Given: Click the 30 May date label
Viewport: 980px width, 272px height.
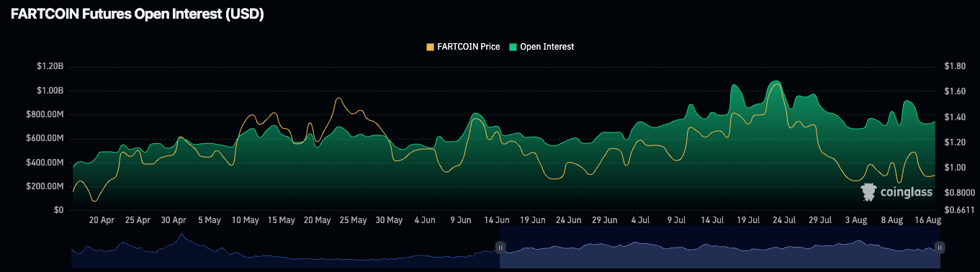Looking at the screenshot, I should pos(389,220).
